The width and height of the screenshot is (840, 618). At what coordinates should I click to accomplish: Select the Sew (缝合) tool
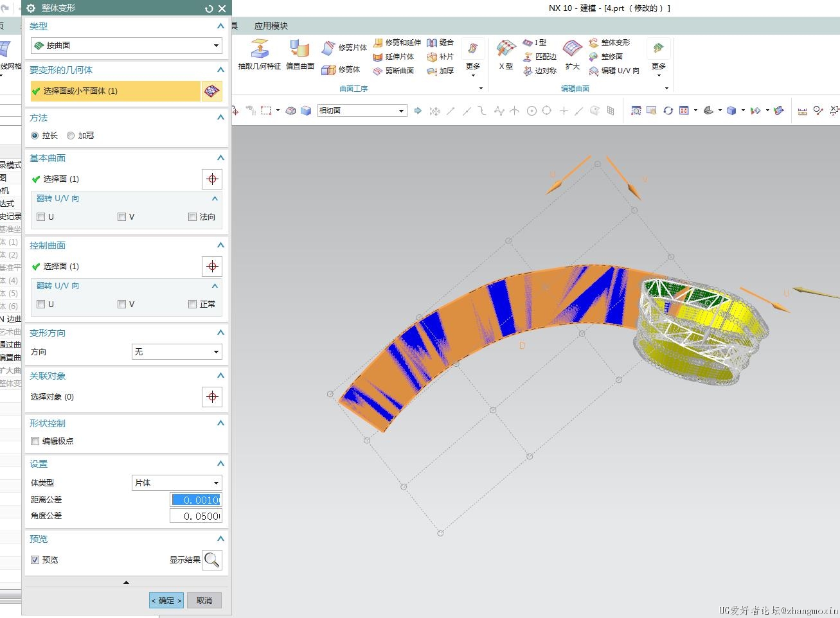click(x=440, y=42)
